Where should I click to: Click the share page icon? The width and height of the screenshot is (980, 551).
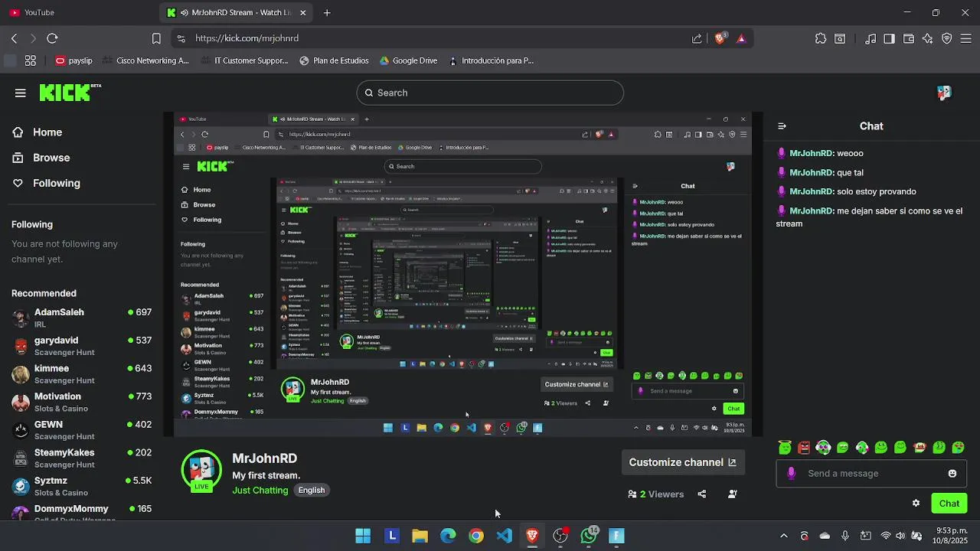(697, 38)
